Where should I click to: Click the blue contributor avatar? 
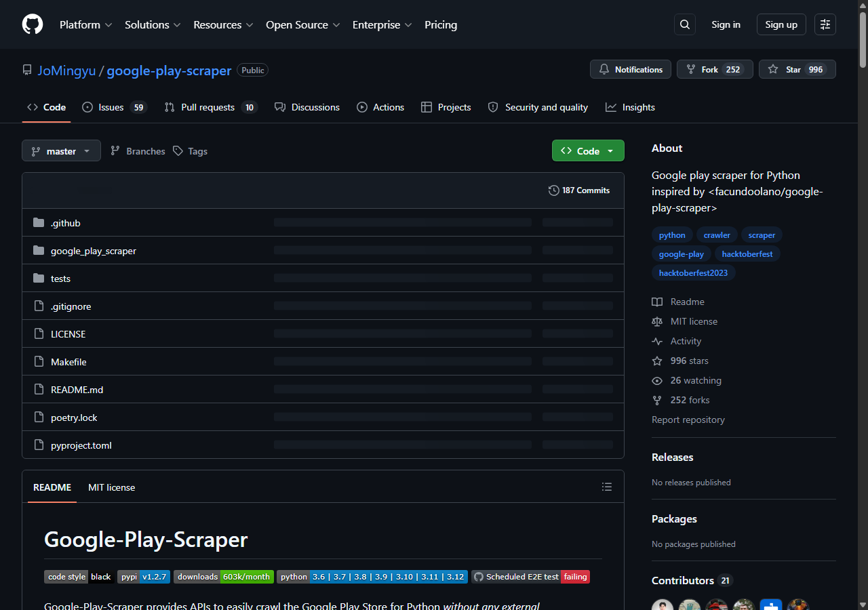click(x=771, y=605)
